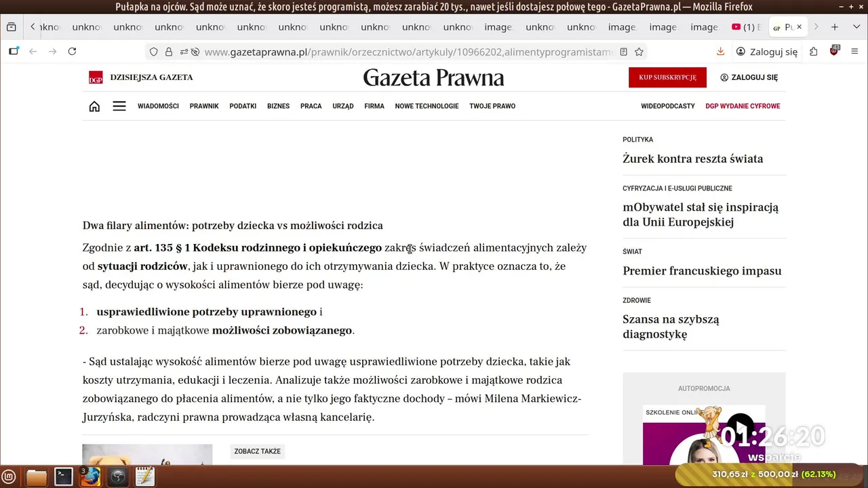Image resolution: width=868 pixels, height=488 pixels.
Task: Open DGP wydanie cyfrowe link
Action: 743,106
